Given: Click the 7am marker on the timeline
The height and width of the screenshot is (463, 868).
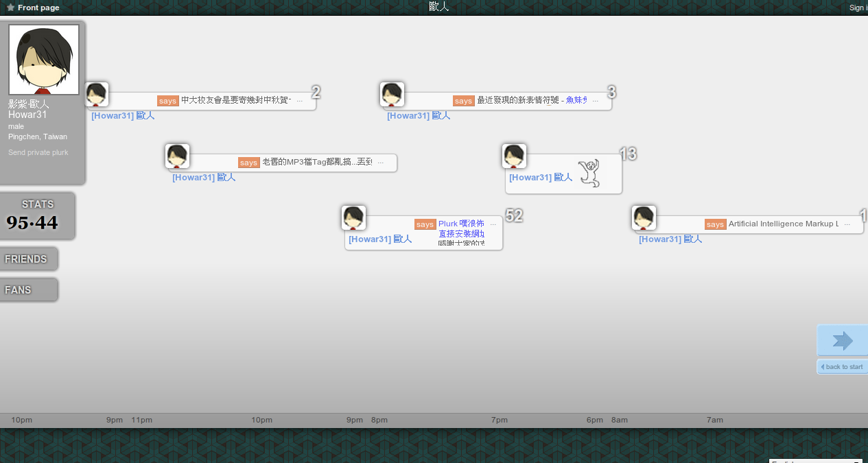Looking at the screenshot, I should (714, 420).
